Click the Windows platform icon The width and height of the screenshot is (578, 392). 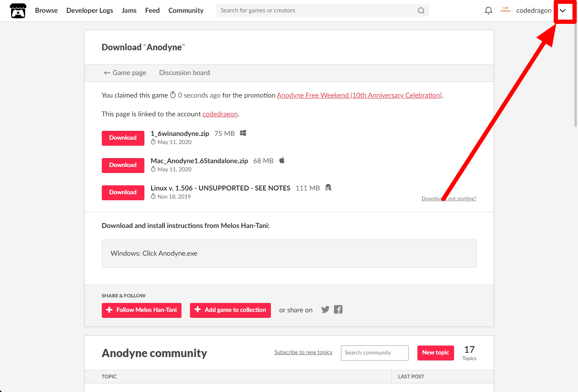(243, 133)
